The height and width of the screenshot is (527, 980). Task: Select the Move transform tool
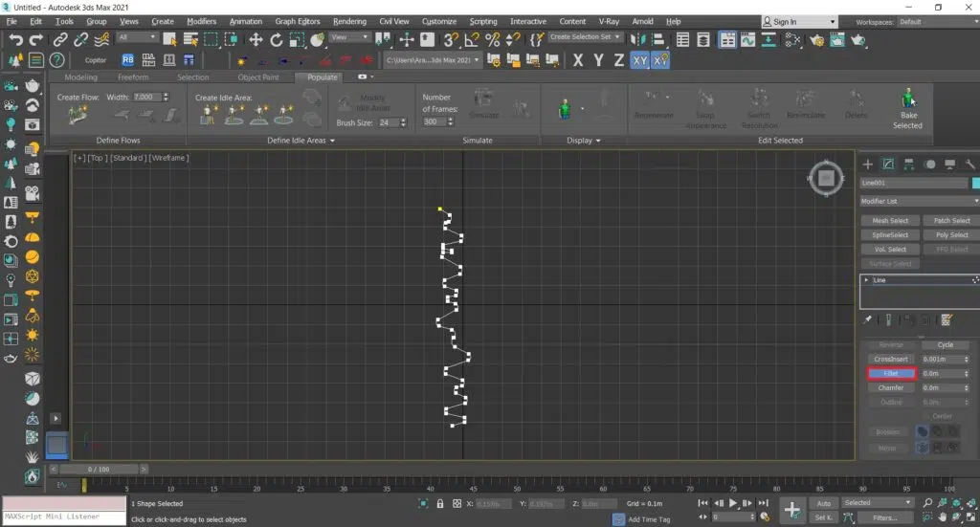256,39
